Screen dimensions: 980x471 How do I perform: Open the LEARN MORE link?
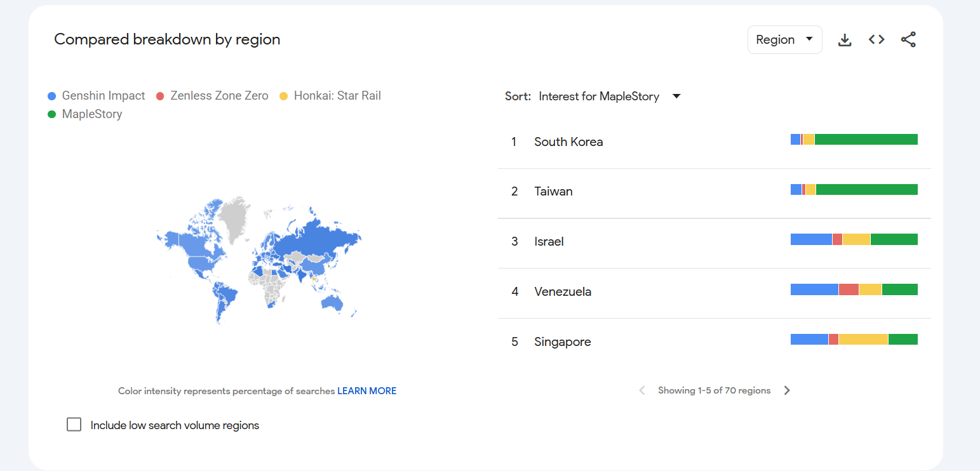pos(366,391)
